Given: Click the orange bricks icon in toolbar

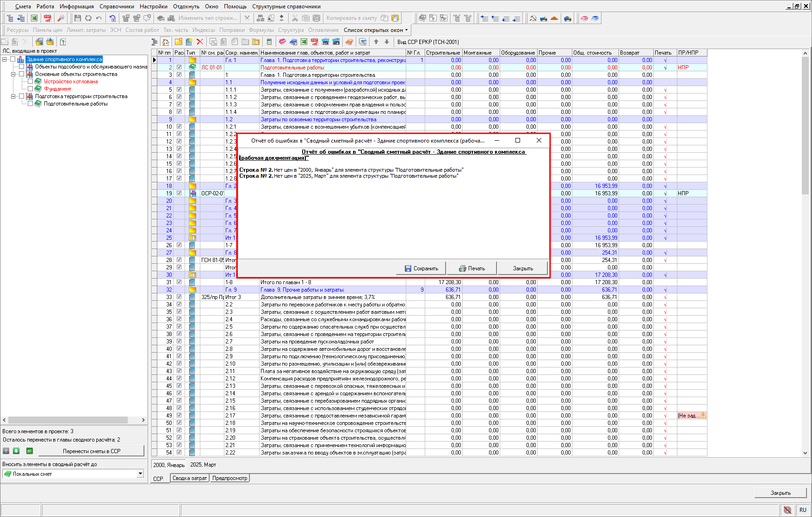Looking at the screenshot, I should tap(554, 18).
